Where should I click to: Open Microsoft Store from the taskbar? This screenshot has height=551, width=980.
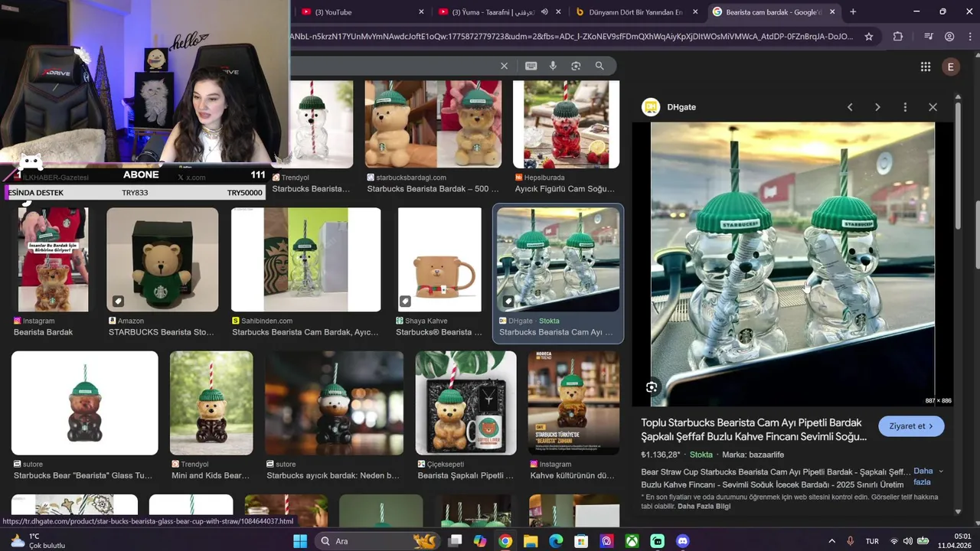[x=581, y=541]
